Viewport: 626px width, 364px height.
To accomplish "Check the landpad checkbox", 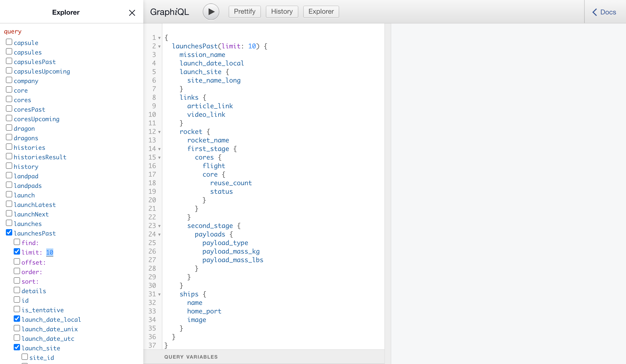I will coord(9,175).
